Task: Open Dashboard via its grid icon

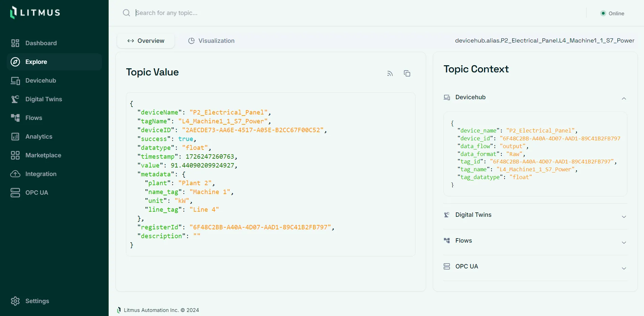Action: (15, 43)
